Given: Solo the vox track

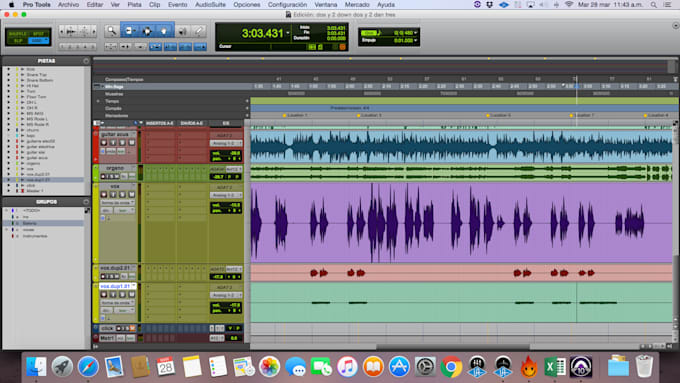Looking at the screenshot, I should (x=122, y=195).
